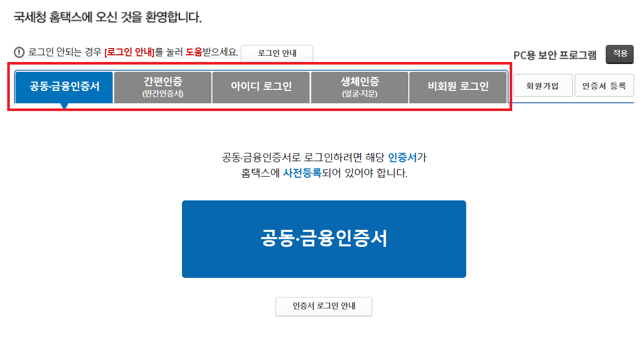Screen dimensions: 644x360
Task: Click the downward pointer under the active tab
Action: click(x=64, y=106)
